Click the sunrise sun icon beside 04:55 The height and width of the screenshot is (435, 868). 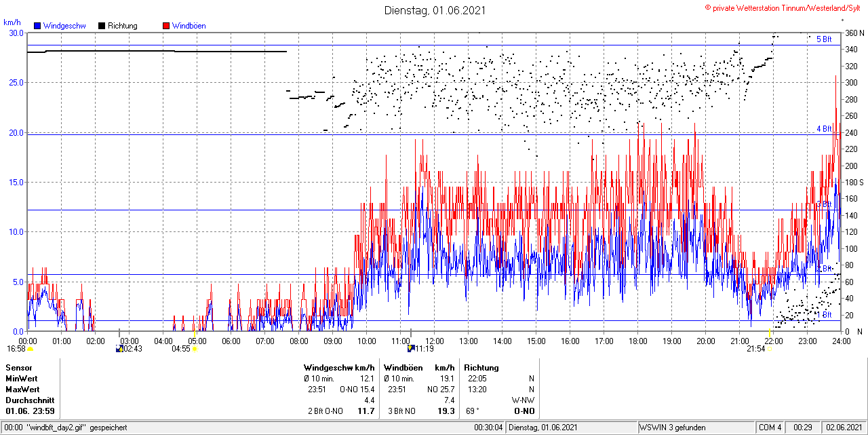[x=195, y=349]
